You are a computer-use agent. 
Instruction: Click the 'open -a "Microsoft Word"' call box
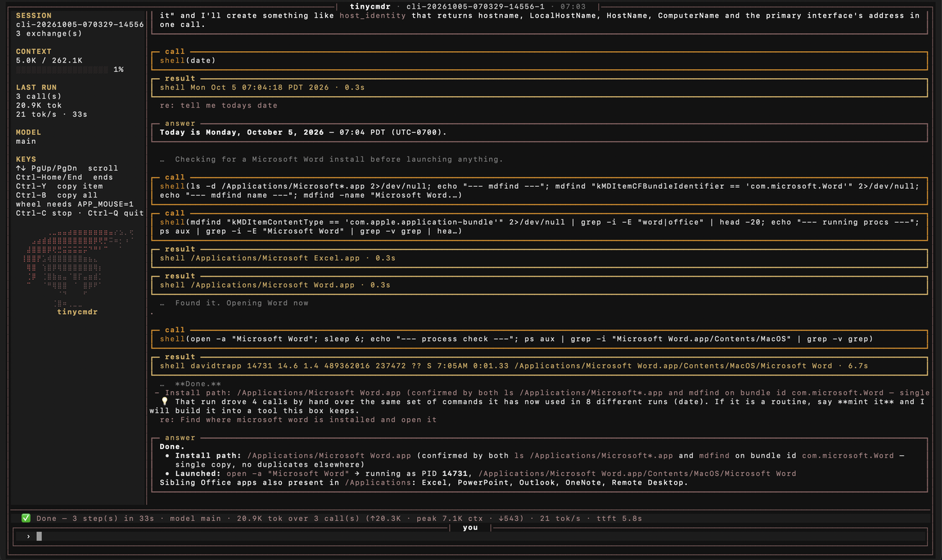[540, 339]
